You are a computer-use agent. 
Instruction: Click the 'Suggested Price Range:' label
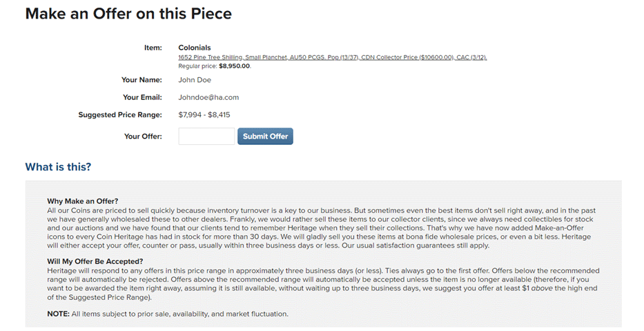[120, 115]
